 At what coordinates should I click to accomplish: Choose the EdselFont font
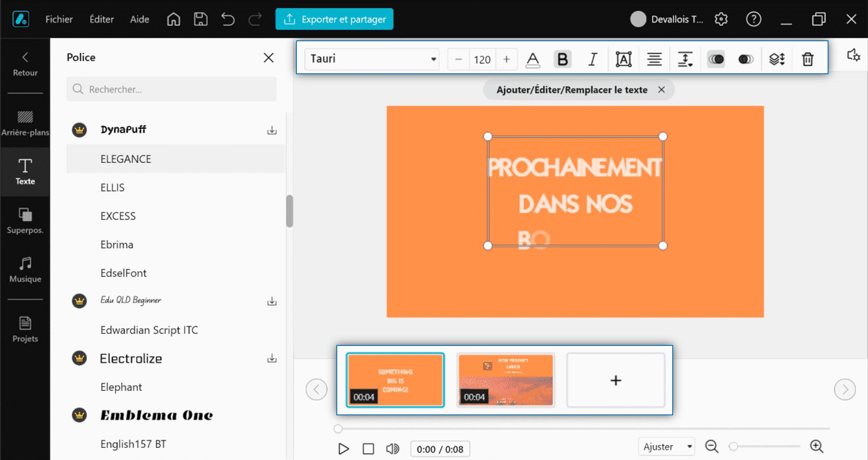pos(175,273)
